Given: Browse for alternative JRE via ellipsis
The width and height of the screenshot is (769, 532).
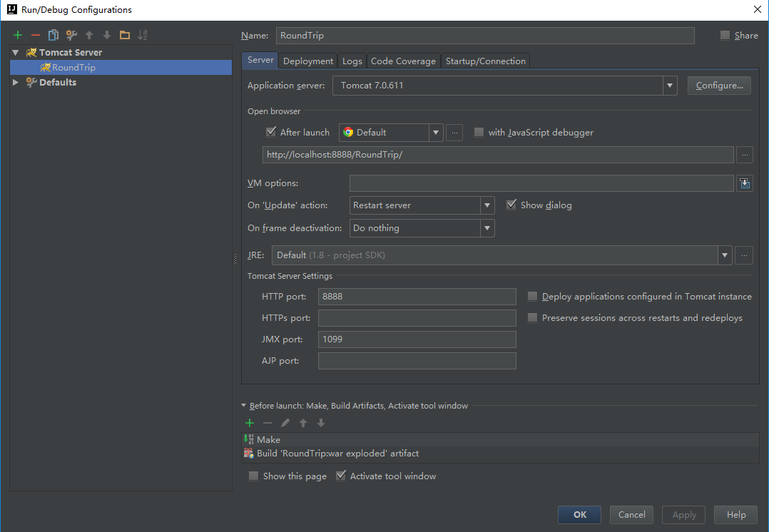Looking at the screenshot, I should click(x=744, y=255).
